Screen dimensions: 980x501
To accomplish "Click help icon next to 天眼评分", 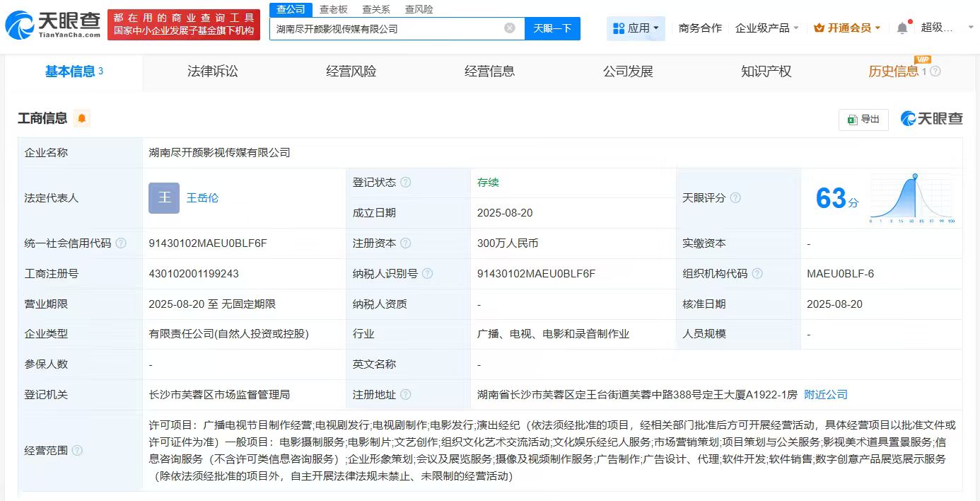I will click(x=735, y=198).
